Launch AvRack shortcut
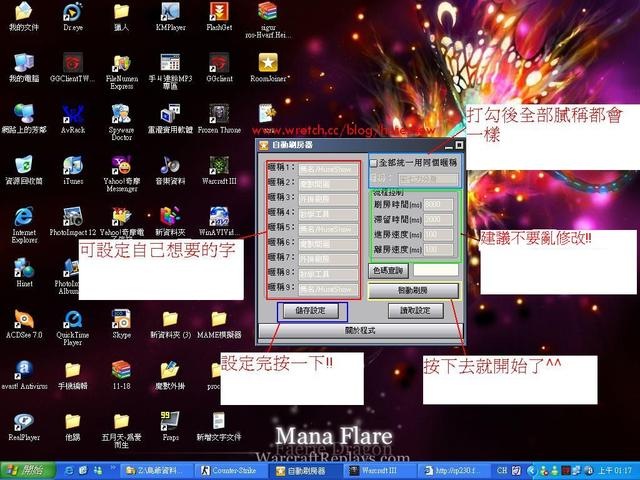 [73, 119]
